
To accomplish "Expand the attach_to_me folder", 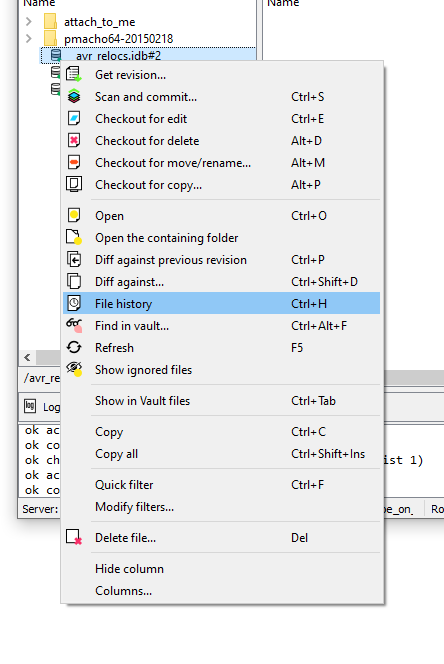I will point(28,21).
